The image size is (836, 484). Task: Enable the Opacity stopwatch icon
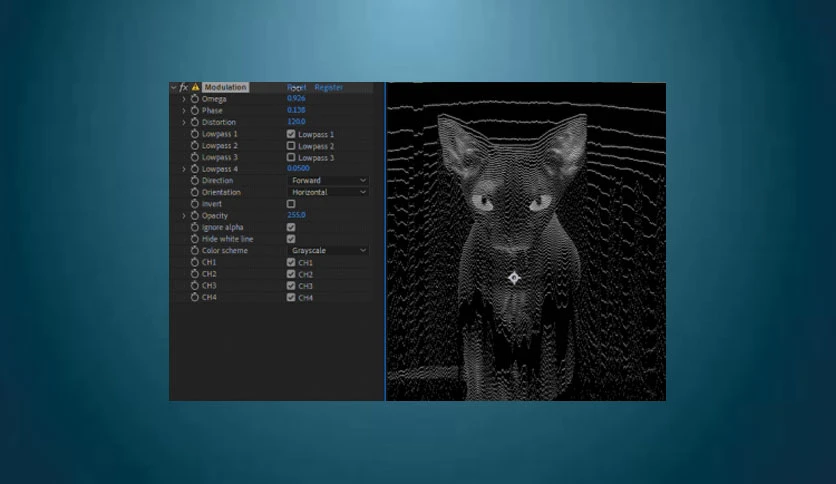pos(195,216)
